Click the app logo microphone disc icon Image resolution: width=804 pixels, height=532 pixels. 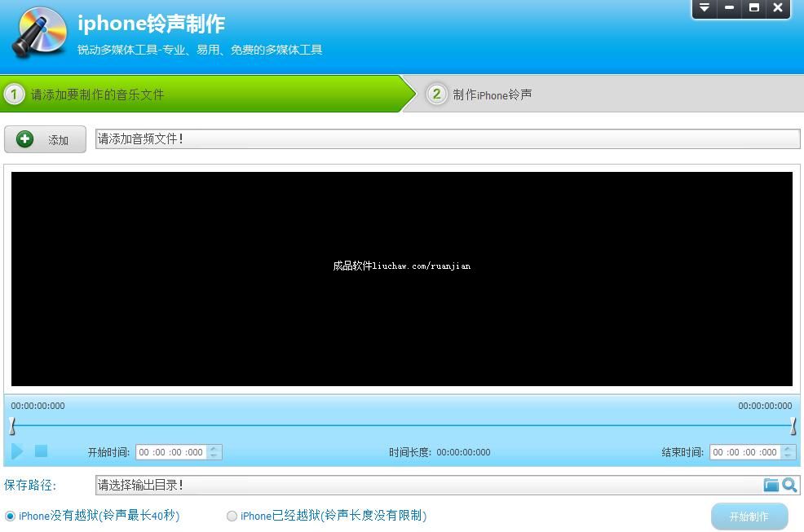click(39, 34)
